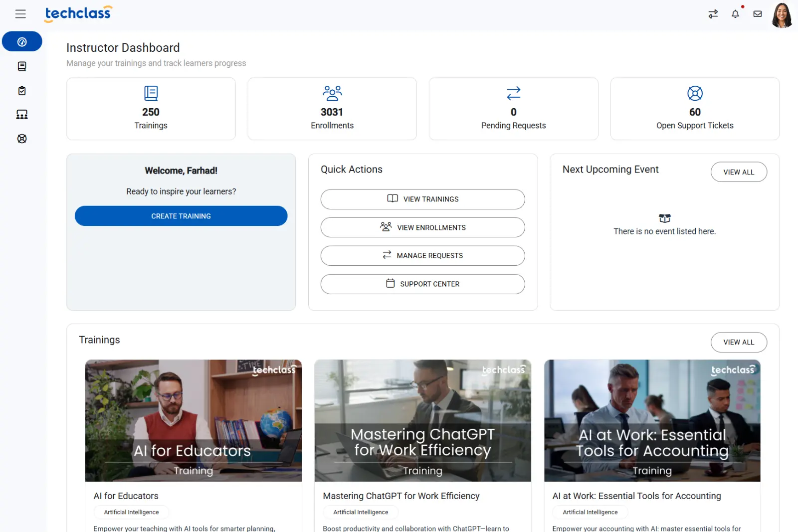Click the Instructor Dashboard heading

(123, 48)
